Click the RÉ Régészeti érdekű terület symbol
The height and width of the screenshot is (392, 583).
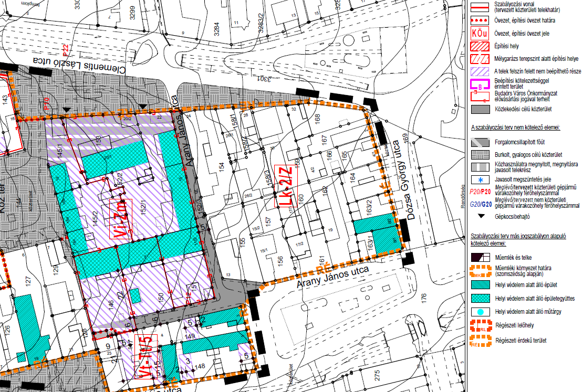(x=481, y=341)
